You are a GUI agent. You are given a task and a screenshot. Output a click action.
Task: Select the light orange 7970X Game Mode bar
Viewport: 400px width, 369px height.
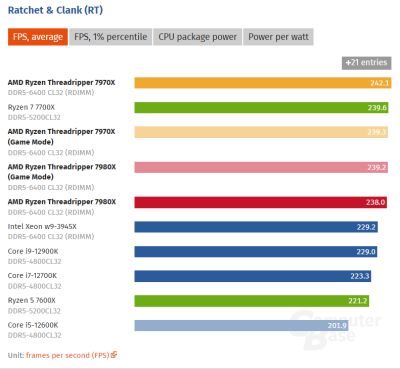[261, 132]
